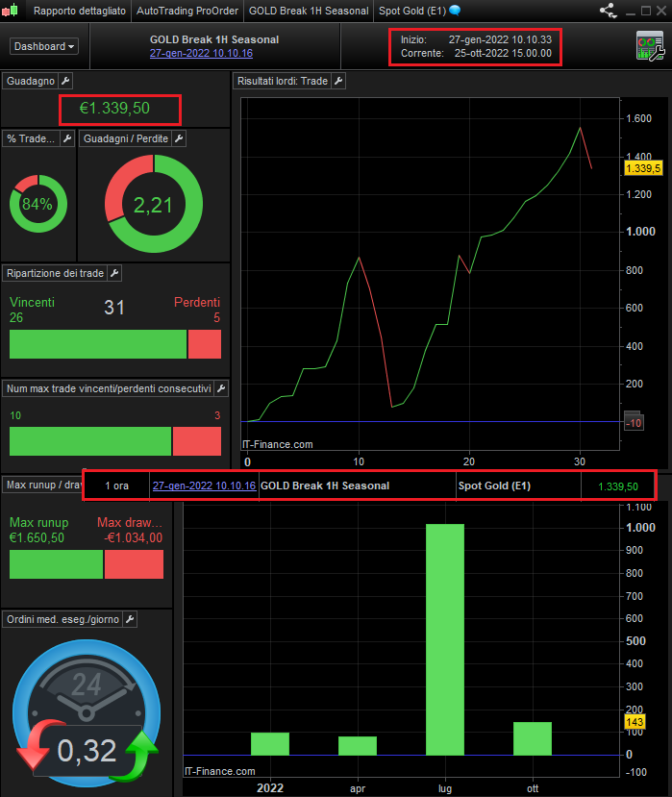Open wrench settings for Ordini med. eseg./giorno

pyautogui.click(x=130, y=619)
